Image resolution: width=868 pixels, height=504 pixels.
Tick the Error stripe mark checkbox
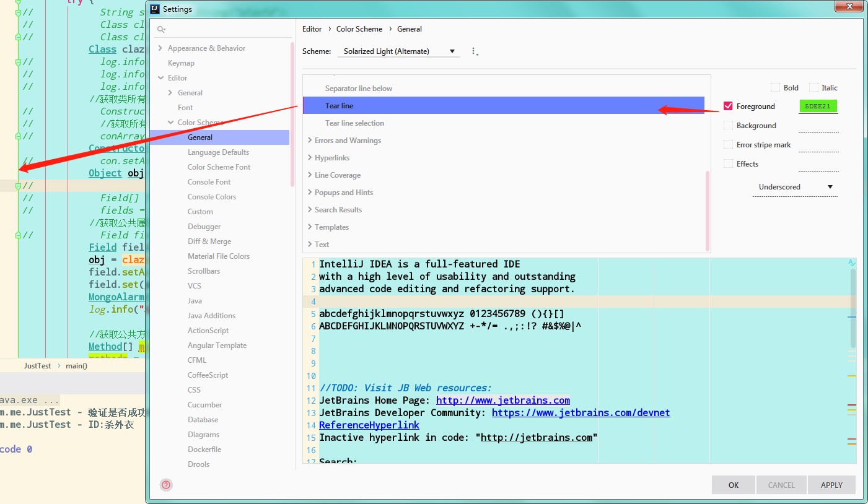click(x=728, y=145)
